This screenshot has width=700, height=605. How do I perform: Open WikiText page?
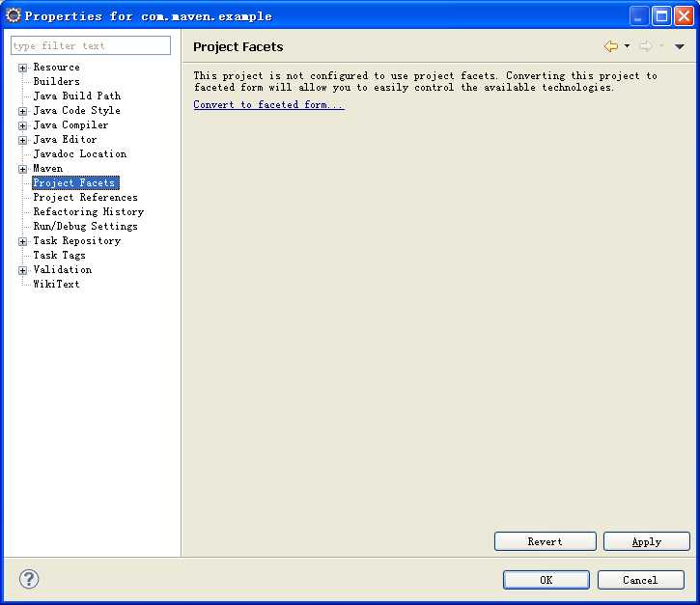click(57, 285)
